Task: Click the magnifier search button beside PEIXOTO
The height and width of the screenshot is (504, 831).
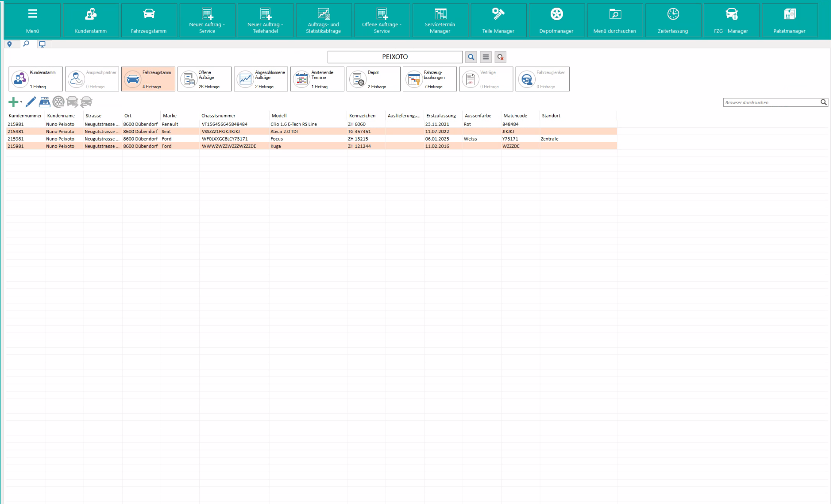Action: pyautogui.click(x=471, y=57)
